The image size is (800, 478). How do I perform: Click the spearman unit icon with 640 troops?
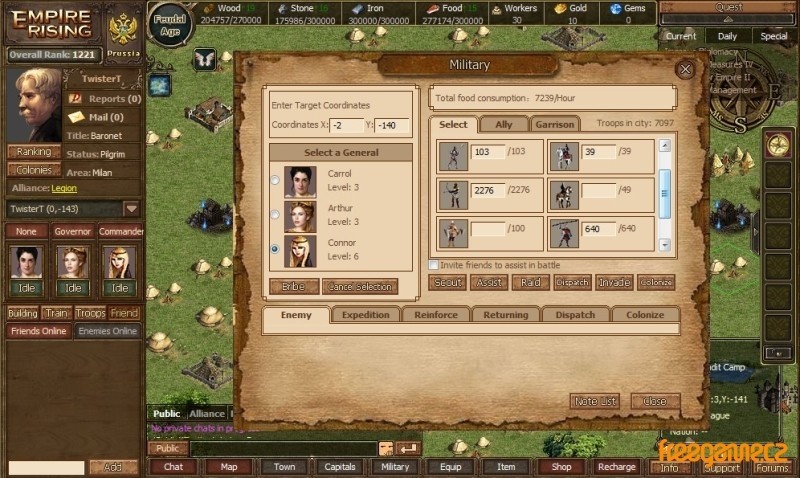(x=564, y=233)
